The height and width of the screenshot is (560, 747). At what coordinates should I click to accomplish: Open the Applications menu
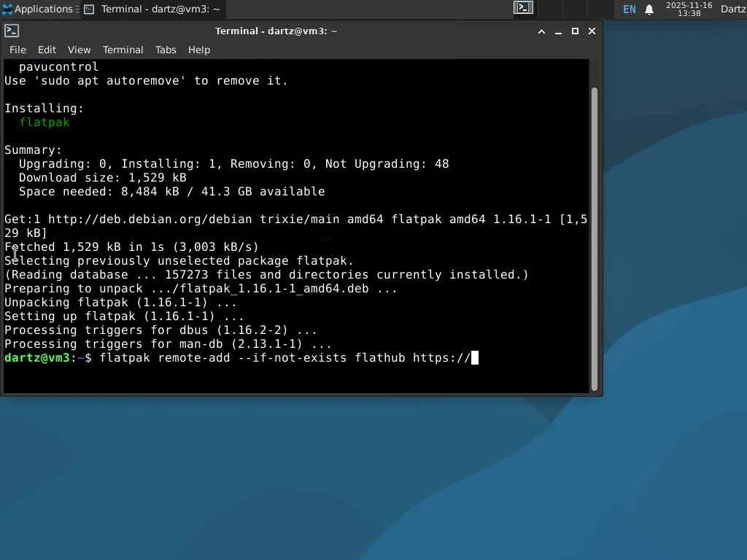[x=39, y=9]
